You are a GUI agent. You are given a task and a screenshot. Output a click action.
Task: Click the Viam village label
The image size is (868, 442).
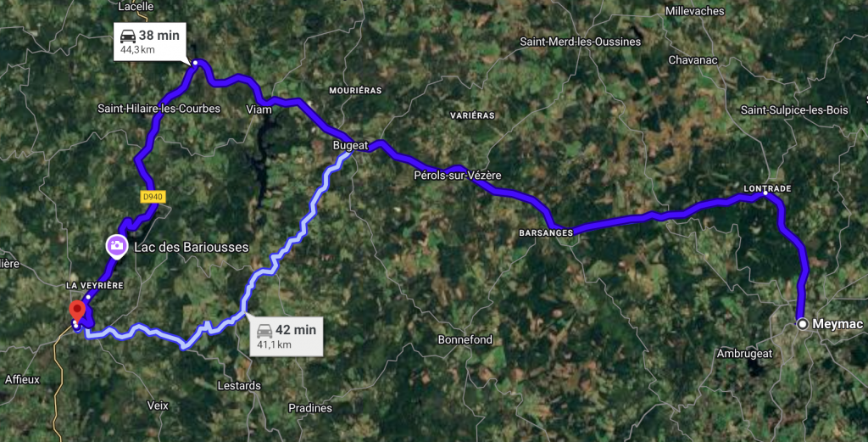tap(259, 109)
